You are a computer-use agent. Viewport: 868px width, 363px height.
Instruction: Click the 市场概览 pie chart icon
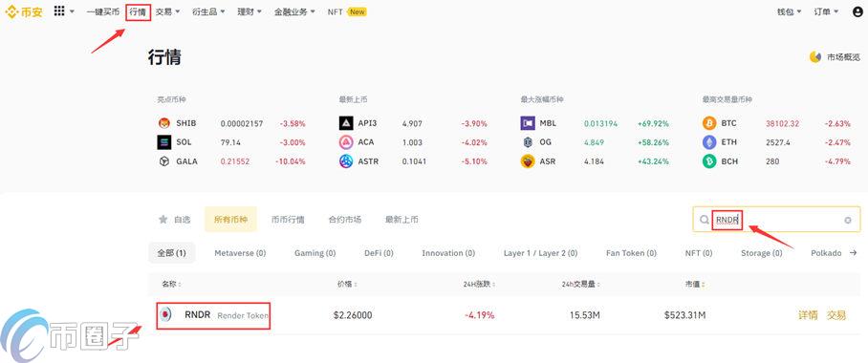click(x=814, y=57)
